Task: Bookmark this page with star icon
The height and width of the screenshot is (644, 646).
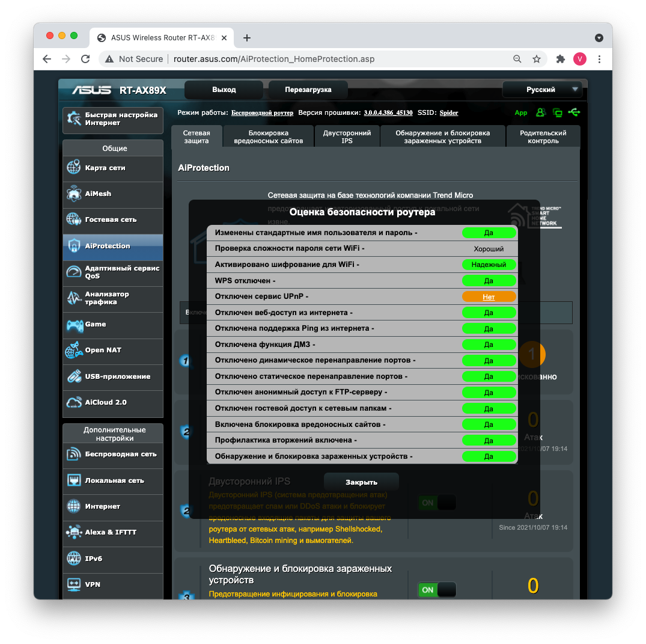Action: (x=537, y=59)
